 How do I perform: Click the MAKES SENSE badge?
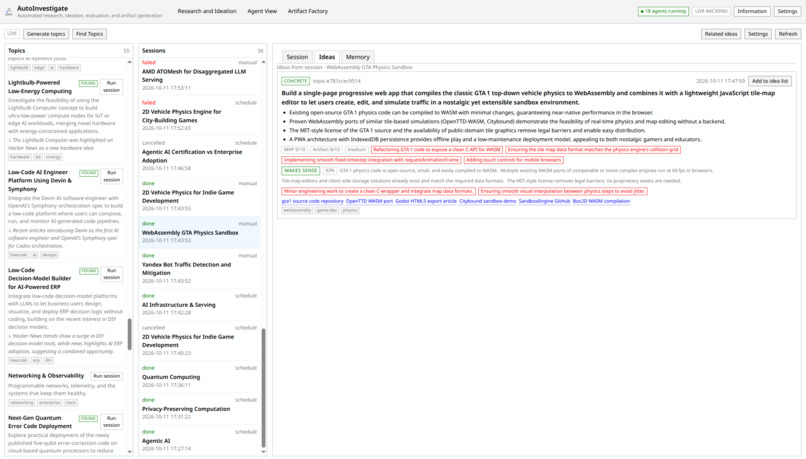(x=301, y=170)
